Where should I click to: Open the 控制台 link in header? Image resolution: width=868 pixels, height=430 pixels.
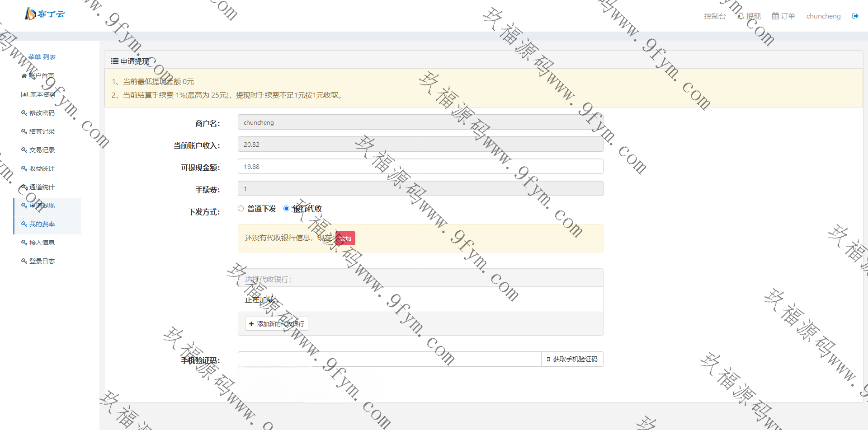[x=715, y=16]
